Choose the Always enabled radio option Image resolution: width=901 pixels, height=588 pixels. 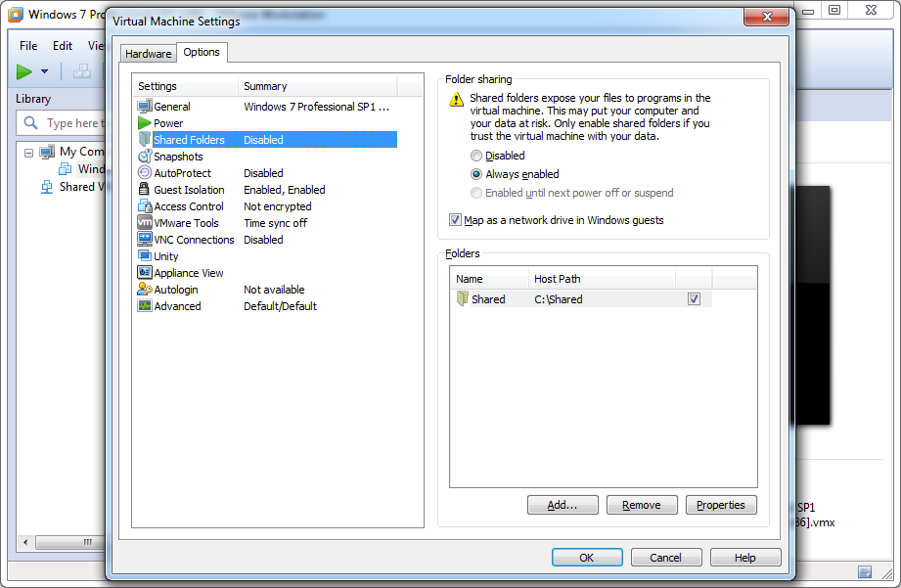click(476, 174)
